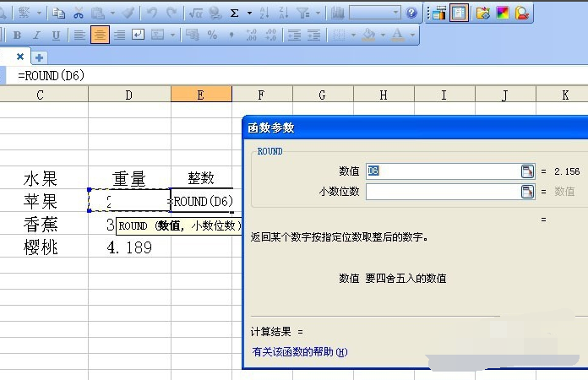Click the hyperlink globe icon
This screenshot has width=588, height=380.
215,14
